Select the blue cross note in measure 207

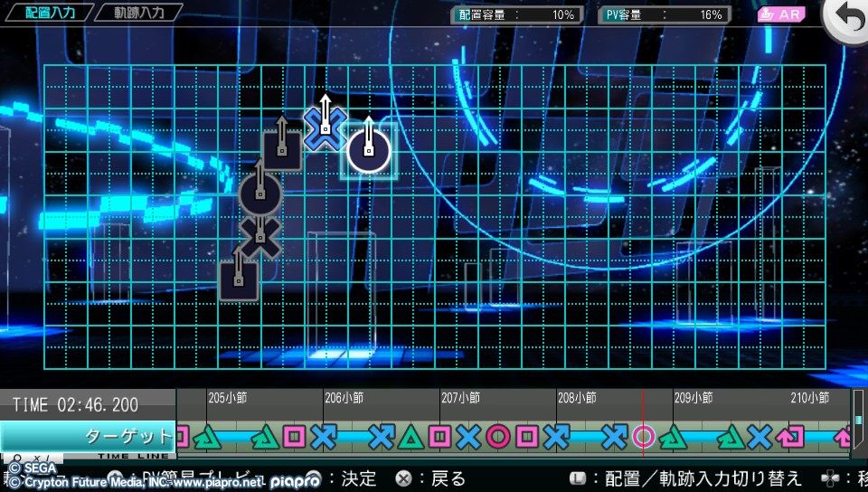coord(468,437)
